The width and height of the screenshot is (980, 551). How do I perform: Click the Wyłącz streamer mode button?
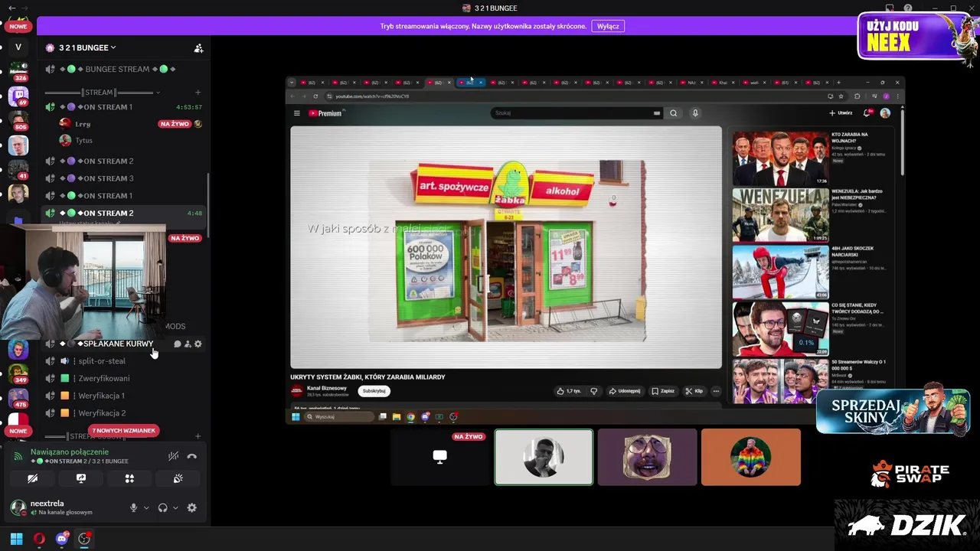click(608, 26)
